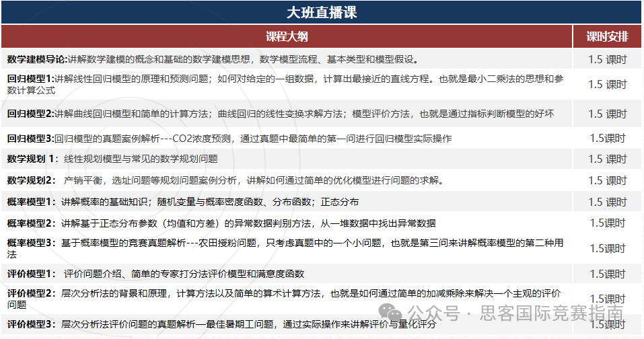The height and width of the screenshot is (339, 644).
Task: Click the bold label 数学规划2
Action: click(x=30, y=180)
